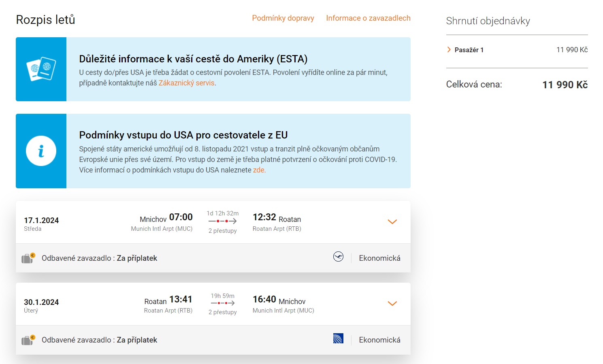
Task: Expand return flight details for 30.1.2024
Action: pyautogui.click(x=392, y=304)
